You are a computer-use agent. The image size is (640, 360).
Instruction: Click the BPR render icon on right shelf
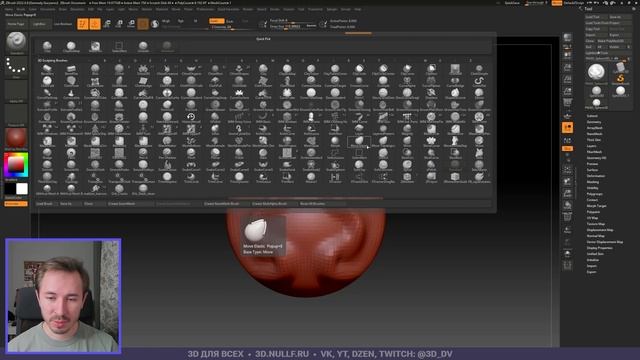point(567,39)
